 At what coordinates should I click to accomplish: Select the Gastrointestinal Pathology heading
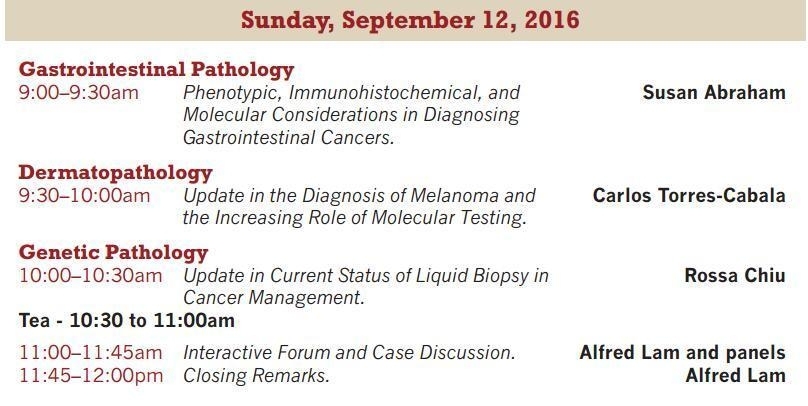[x=156, y=69]
